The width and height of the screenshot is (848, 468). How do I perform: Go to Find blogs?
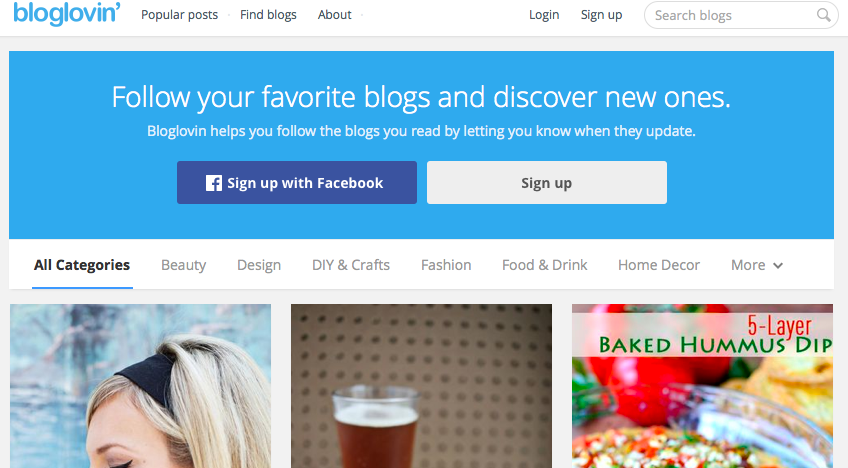point(268,15)
